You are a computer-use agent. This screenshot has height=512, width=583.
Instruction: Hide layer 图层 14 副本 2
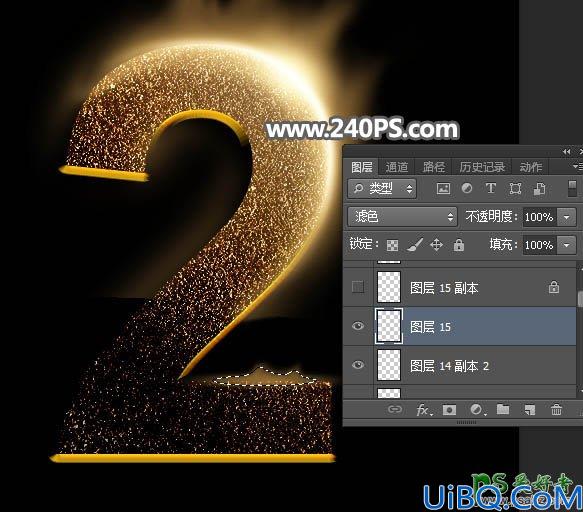point(358,365)
